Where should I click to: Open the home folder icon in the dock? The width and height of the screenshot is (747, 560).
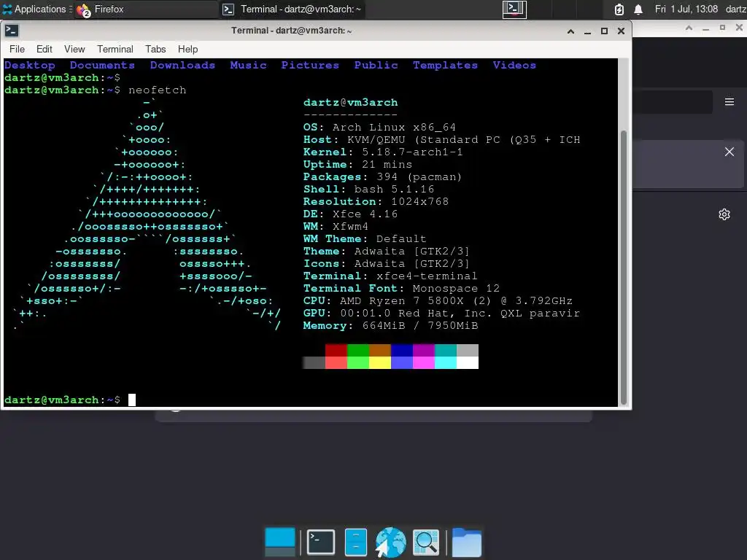[x=466, y=542]
